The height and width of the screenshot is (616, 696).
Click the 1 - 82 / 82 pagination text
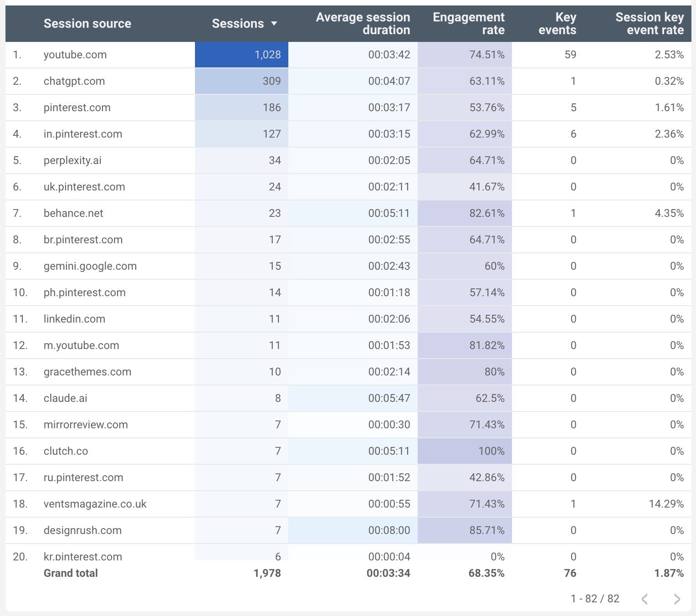(x=595, y=599)
